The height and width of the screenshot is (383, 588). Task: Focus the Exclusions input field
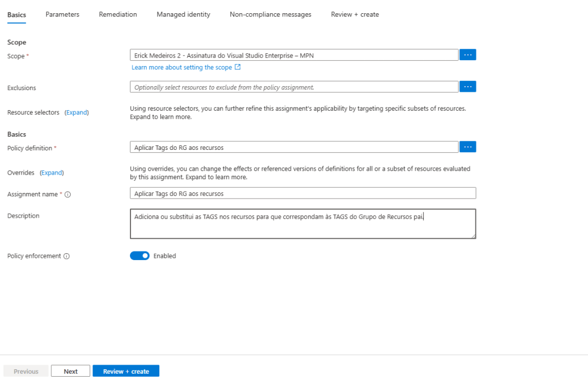(294, 87)
